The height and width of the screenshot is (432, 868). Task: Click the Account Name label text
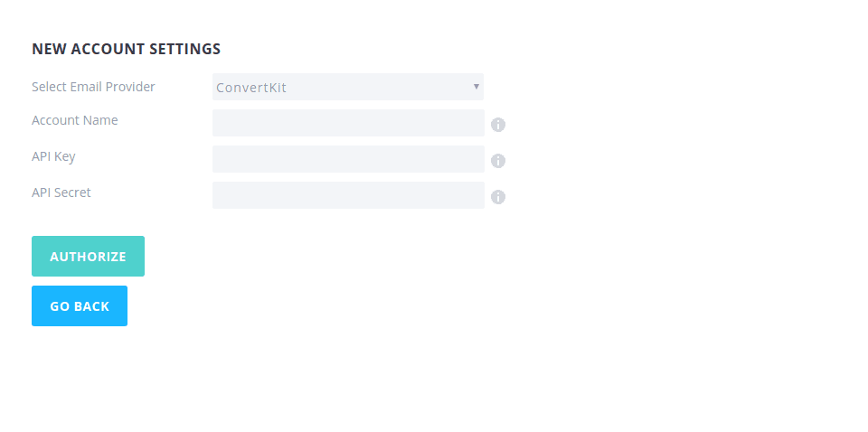[74, 120]
